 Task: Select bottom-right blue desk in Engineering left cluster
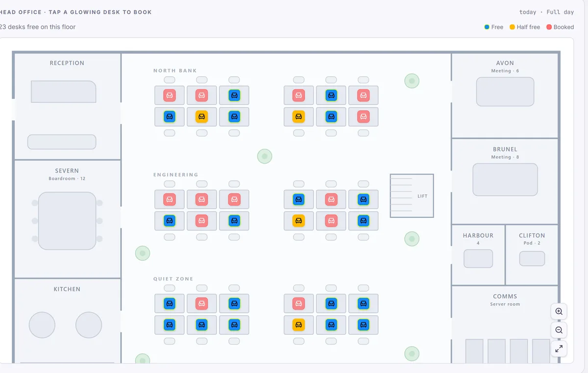point(234,221)
